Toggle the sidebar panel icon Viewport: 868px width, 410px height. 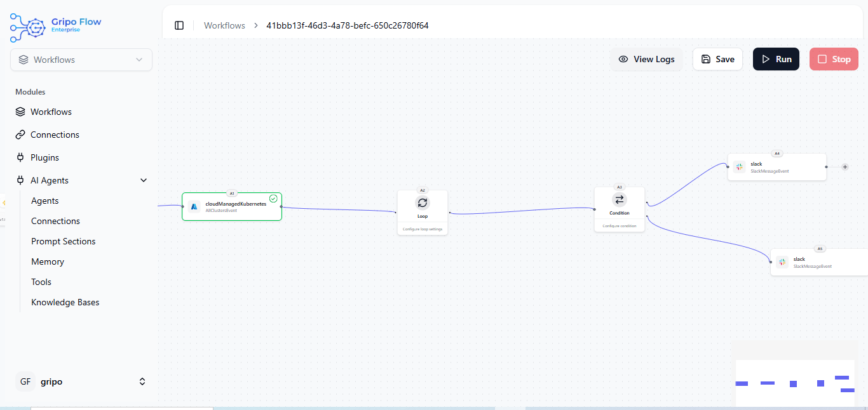point(179,25)
